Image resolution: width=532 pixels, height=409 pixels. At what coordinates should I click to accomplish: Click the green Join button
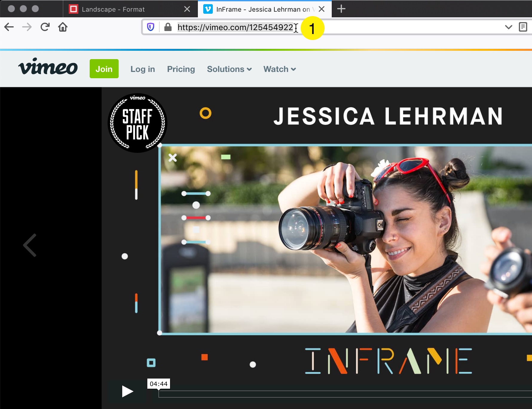coord(104,69)
